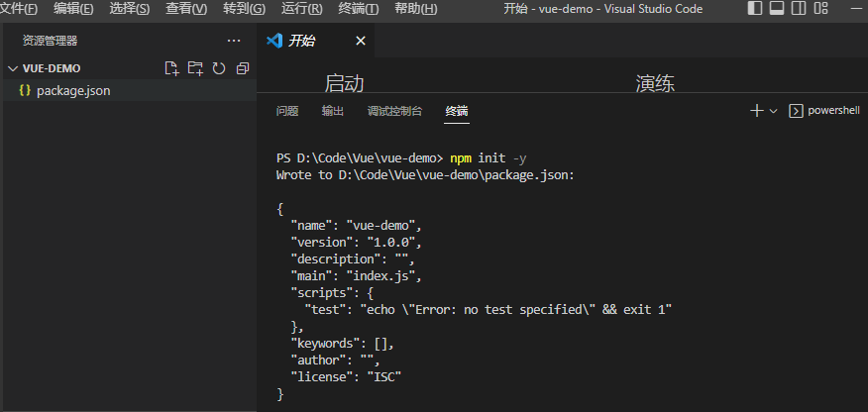
Task: Create new file in VUE-DEMO
Action: (x=172, y=68)
